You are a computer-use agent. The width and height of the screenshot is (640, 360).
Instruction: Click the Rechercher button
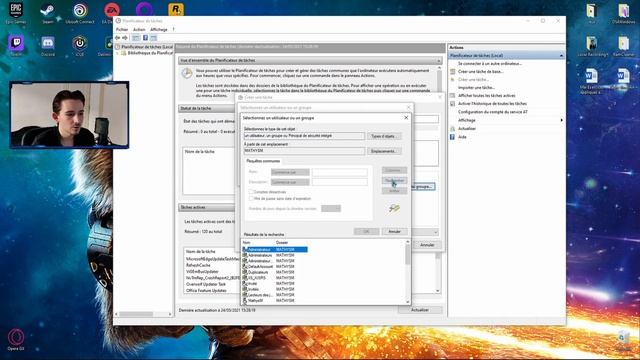394,180
